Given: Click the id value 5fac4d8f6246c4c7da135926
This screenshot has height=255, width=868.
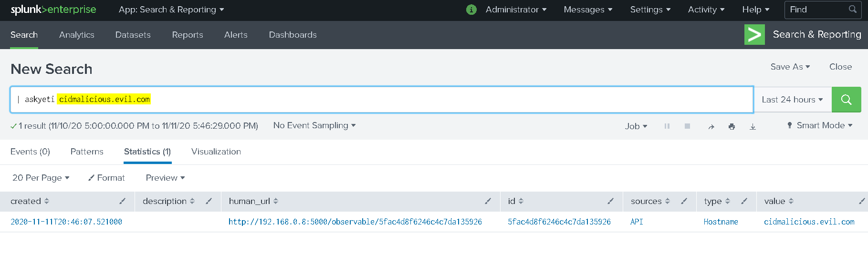Looking at the screenshot, I should [559, 222].
